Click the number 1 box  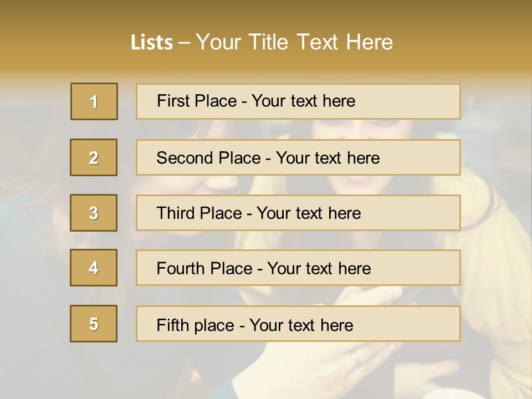tap(94, 101)
